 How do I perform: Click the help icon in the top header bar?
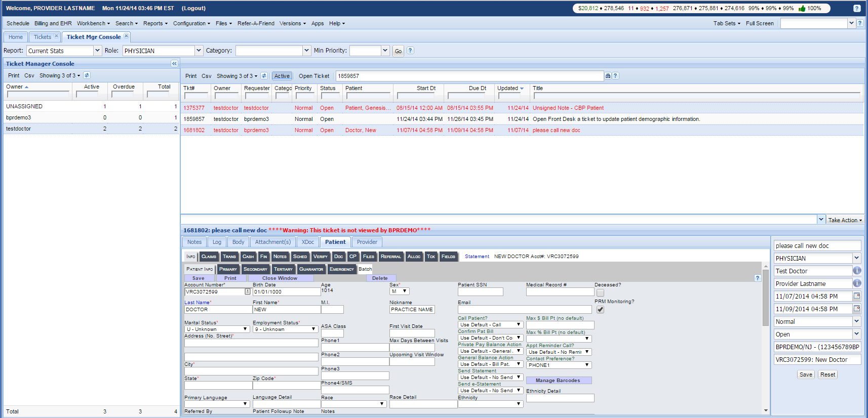857,8
